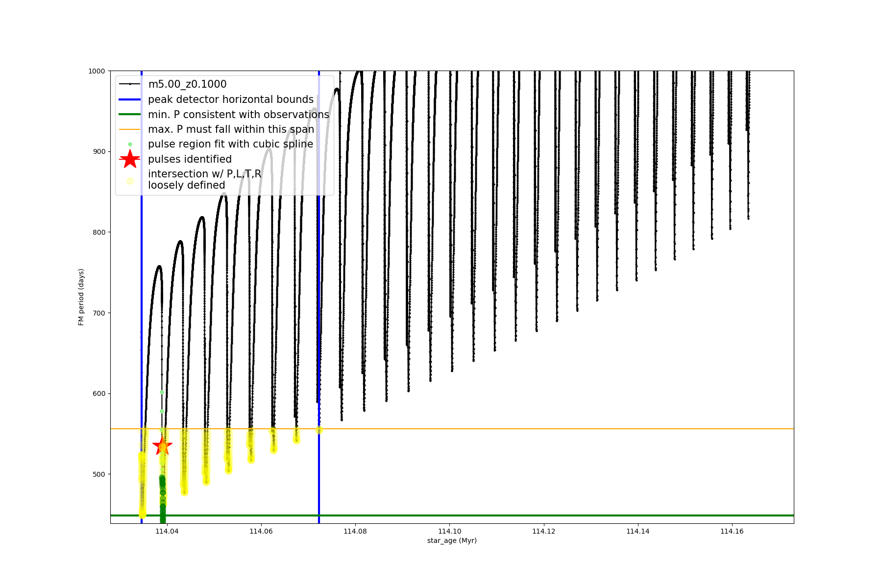Select 'pulse region fit with cubic spline' label
Viewport: 882px width, 588px height.
click(230, 144)
